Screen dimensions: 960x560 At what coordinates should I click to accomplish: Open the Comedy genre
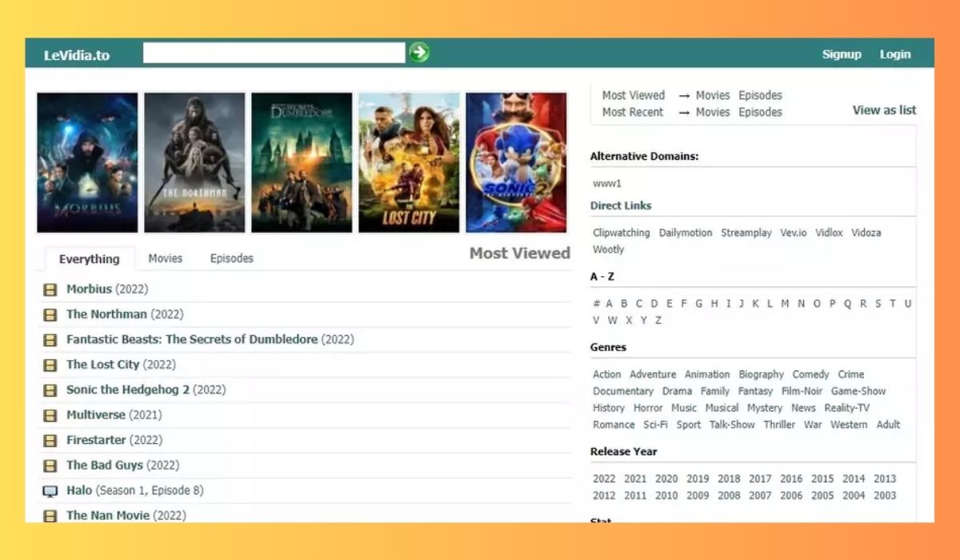coord(810,374)
